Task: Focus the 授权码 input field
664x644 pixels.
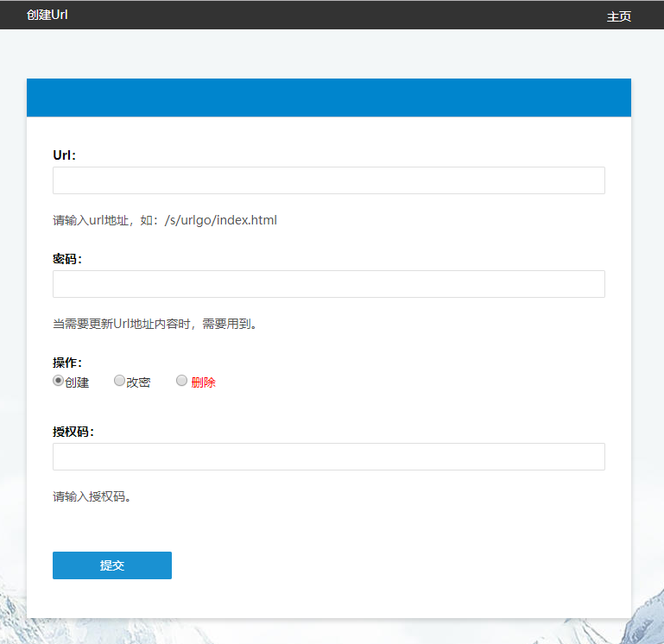Action: pos(329,457)
